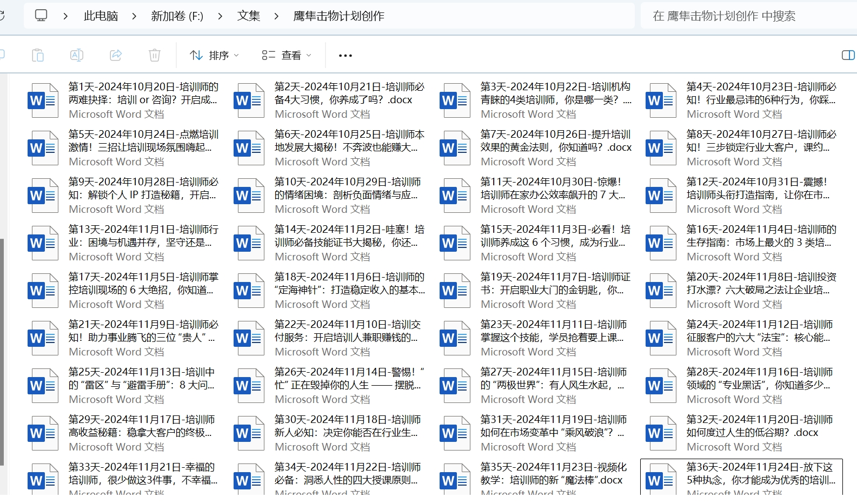857x504 pixels.
Task: Select file name 第26天-2024年11月14日-警惕
Action: (x=349, y=379)
